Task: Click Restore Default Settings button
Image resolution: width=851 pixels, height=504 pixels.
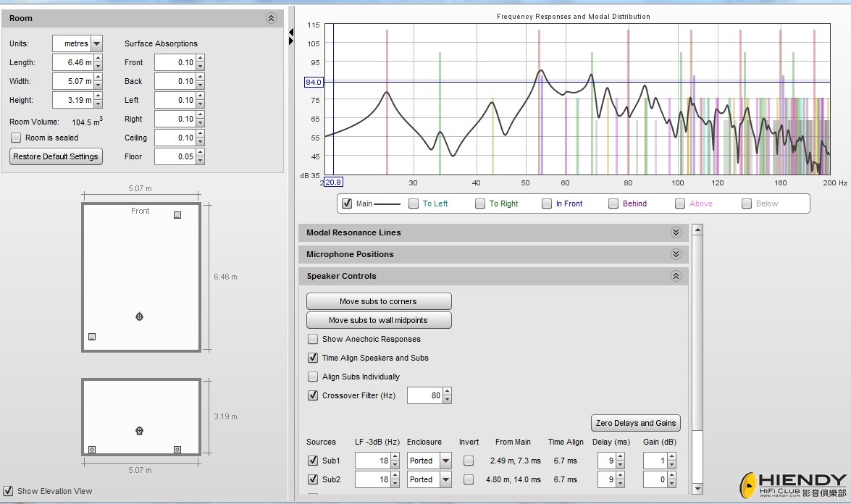Action: (x=56, y=156)
